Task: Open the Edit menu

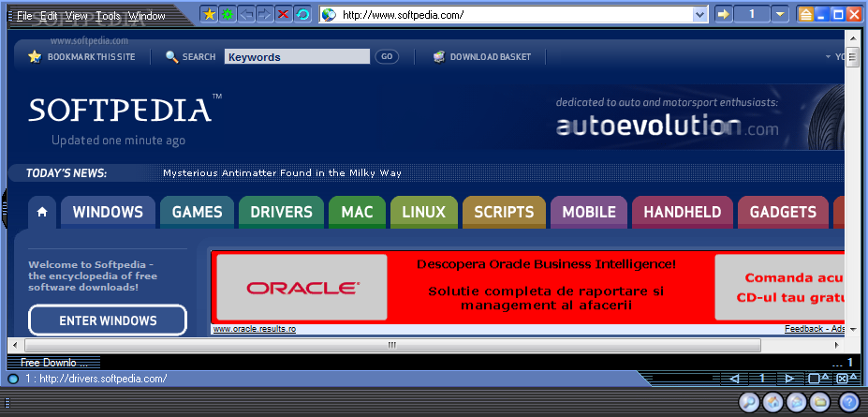Action: tap(49, 16)
